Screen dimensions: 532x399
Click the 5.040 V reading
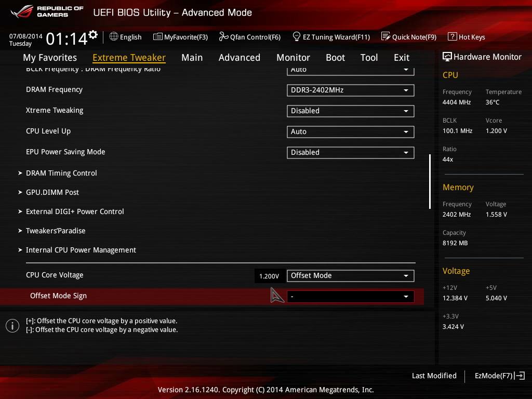click(x=496, y=298)
